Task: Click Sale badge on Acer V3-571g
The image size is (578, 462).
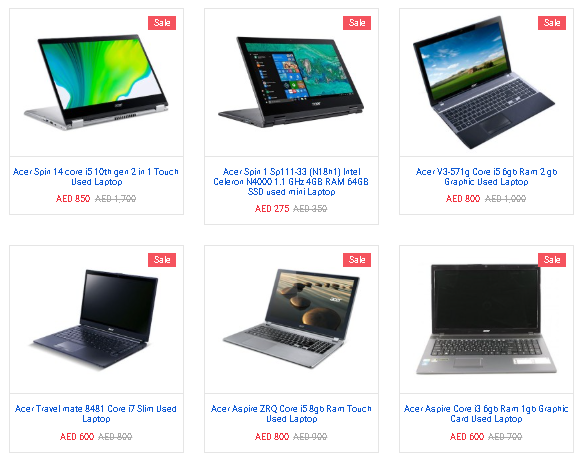Action: click(552, 23)
